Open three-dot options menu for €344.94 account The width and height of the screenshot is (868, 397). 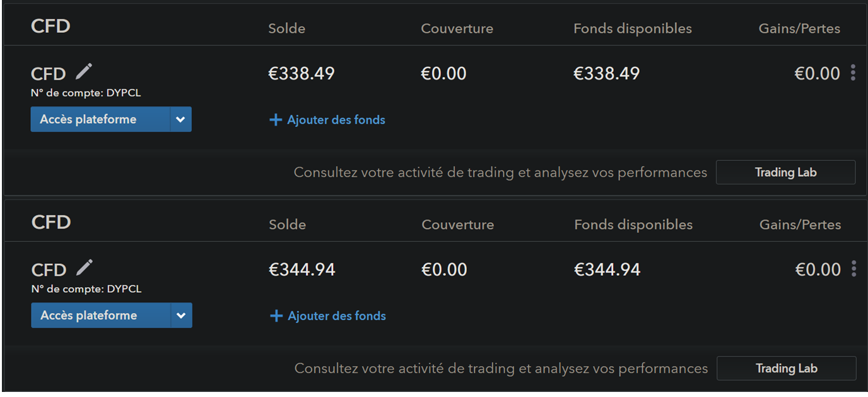[853, 270]
